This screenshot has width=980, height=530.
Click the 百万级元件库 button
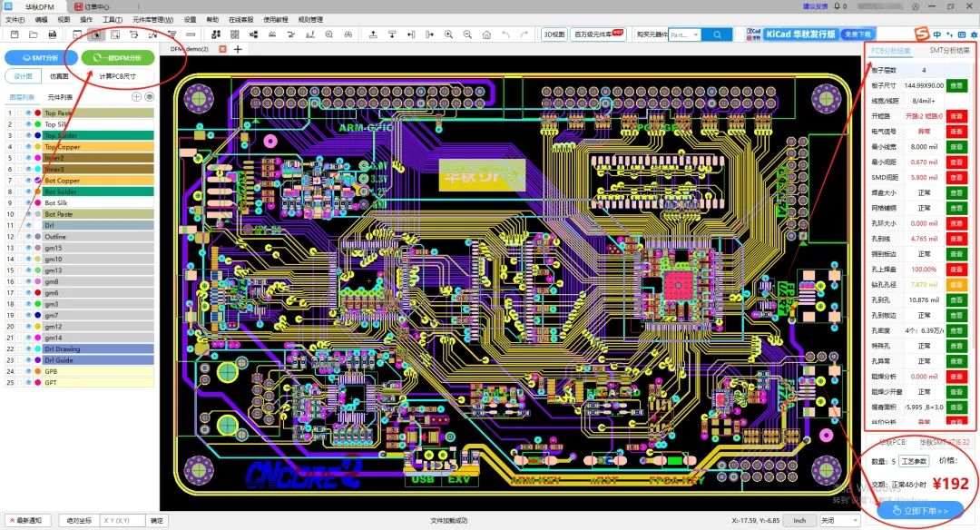click(598, 34)
